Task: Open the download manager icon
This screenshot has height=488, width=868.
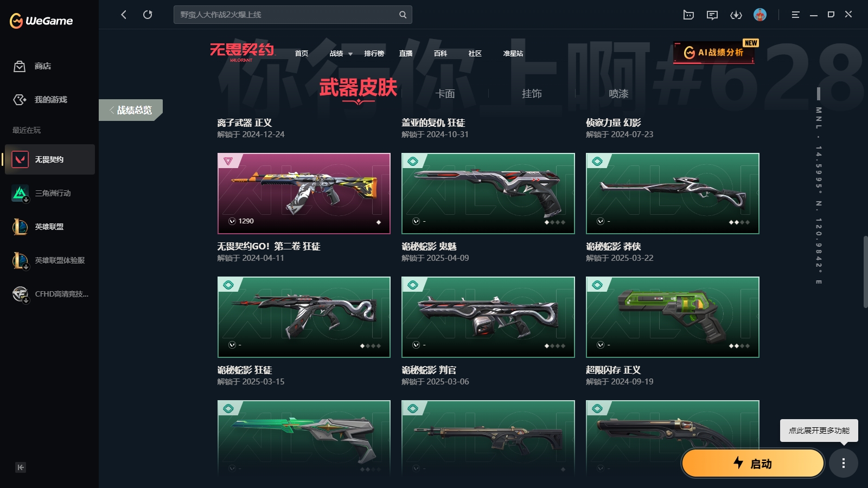Action: pyautogui.click(x=736, y=15)
